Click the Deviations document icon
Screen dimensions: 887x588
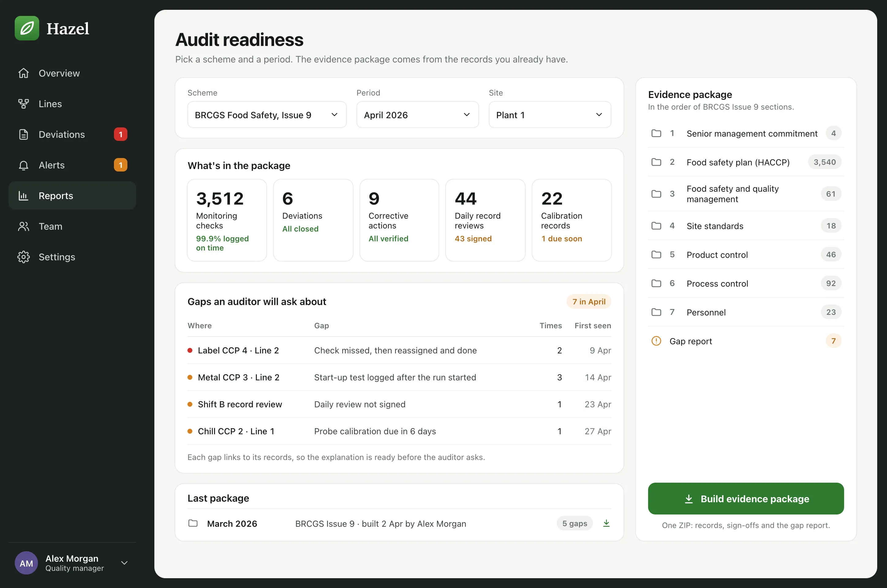(23, 134)
